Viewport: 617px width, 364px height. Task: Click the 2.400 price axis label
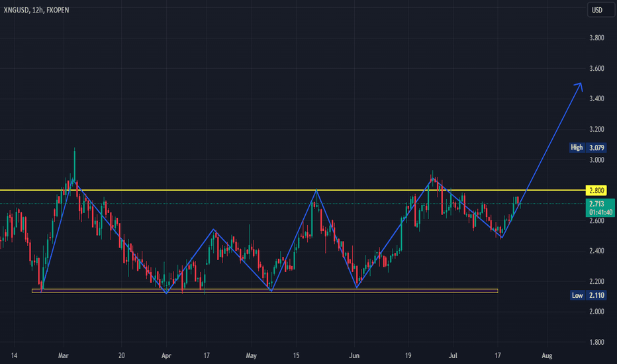tap(596, 251)
